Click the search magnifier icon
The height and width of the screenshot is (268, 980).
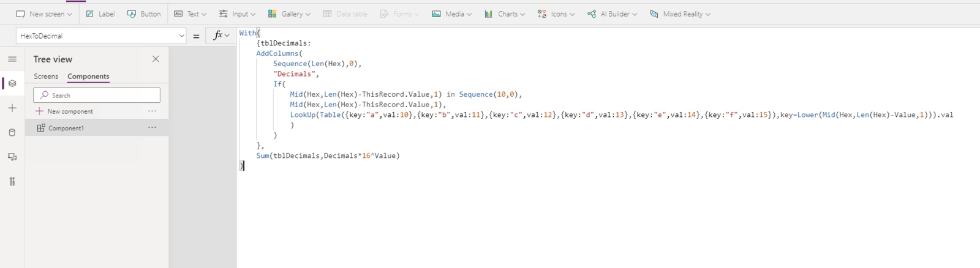(x=44, y=95)
